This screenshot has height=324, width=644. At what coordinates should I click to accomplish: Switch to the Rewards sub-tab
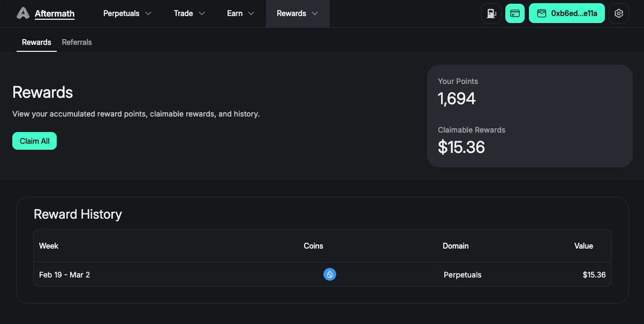point(37,42)
